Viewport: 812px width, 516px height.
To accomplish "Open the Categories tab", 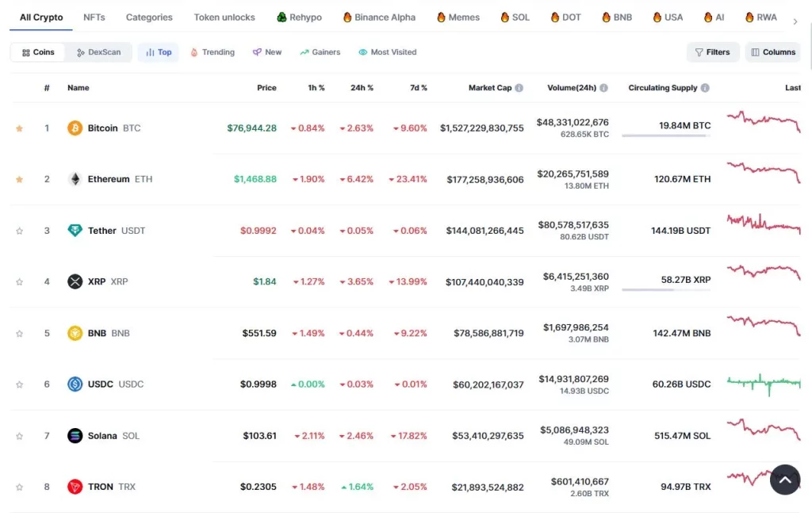I will click(x=149, y=17).
